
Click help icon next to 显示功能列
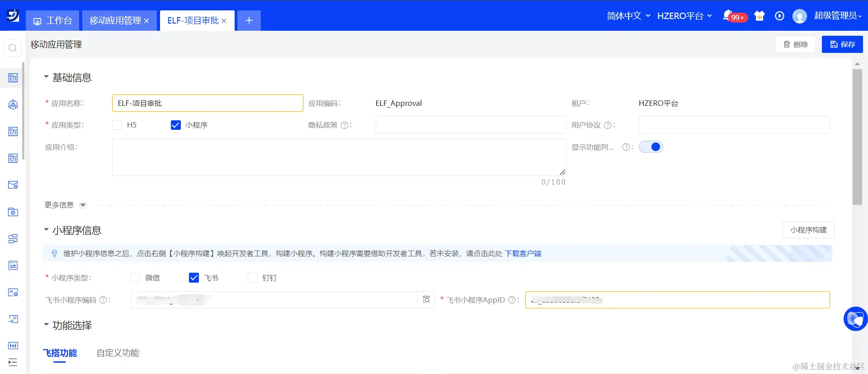(x=626, y=147)
